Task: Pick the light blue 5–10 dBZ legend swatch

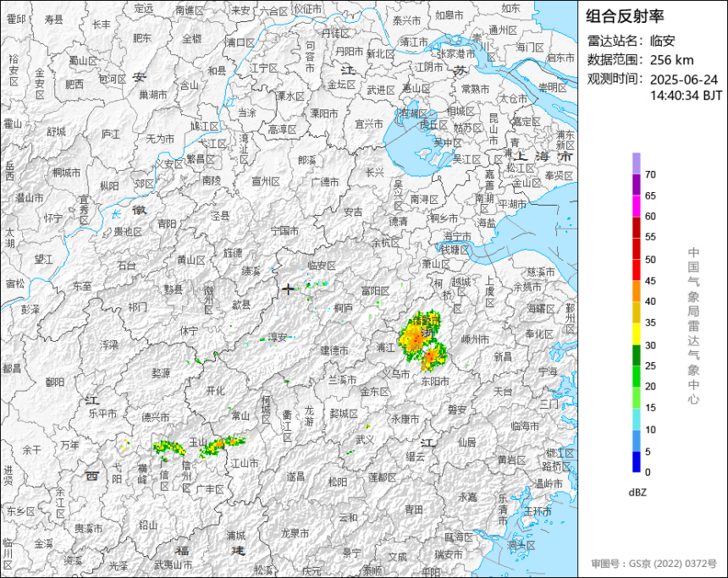Action: point(636,441)
